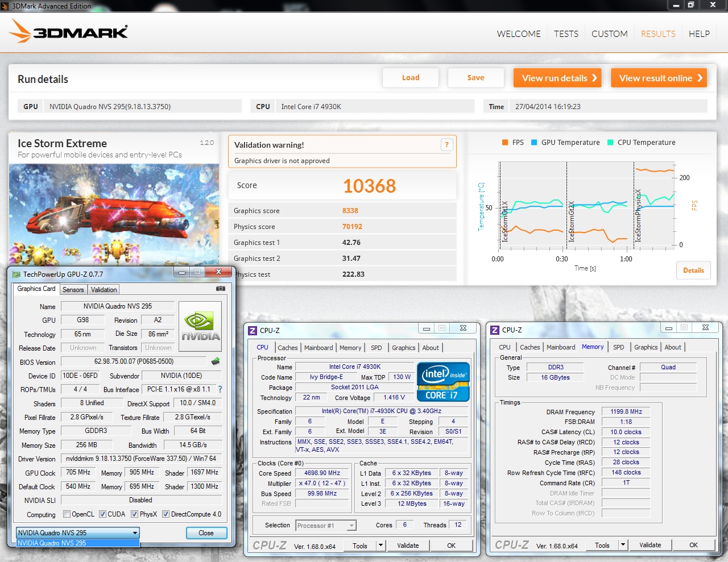Click the FPS legend orange square

[505, 143]
